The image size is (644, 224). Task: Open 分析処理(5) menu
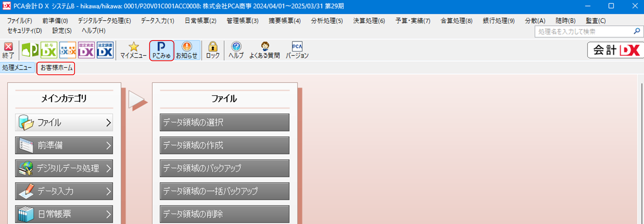(x=327, y=21)
